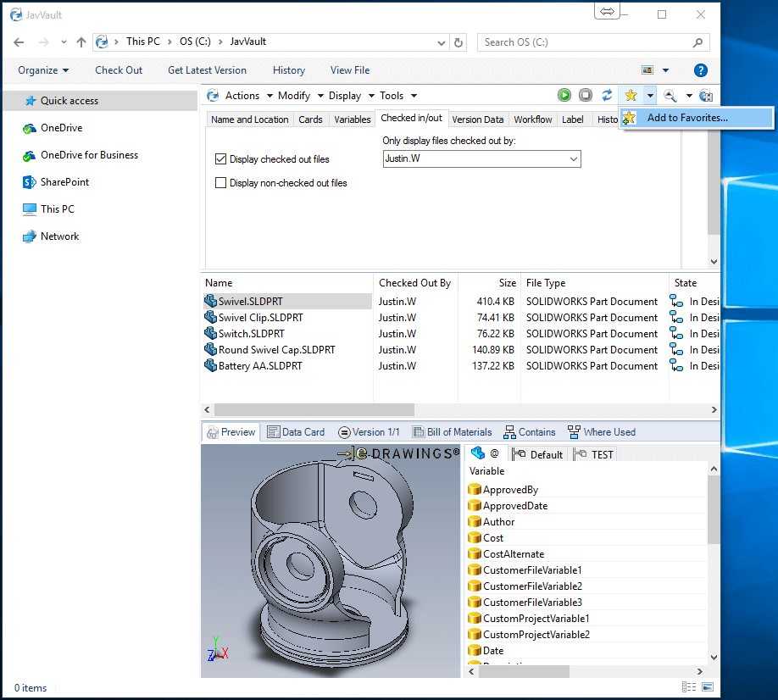Image resolution: width=778 pixels, height=700 pixels.
Task: Switch to the Variables tab
Action: click(353, 119)
